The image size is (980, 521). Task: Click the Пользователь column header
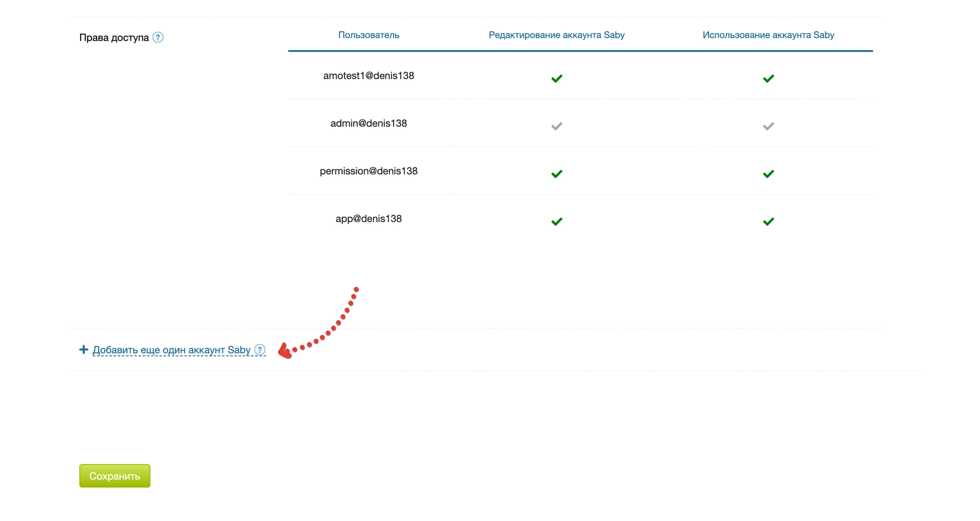[x=369, y=35]
